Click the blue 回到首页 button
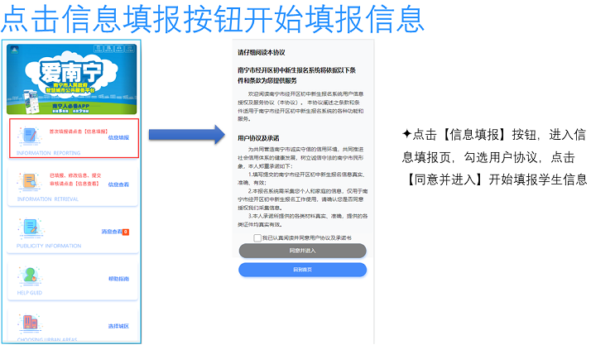Viewport: 591px width, 364px height. 302,270
